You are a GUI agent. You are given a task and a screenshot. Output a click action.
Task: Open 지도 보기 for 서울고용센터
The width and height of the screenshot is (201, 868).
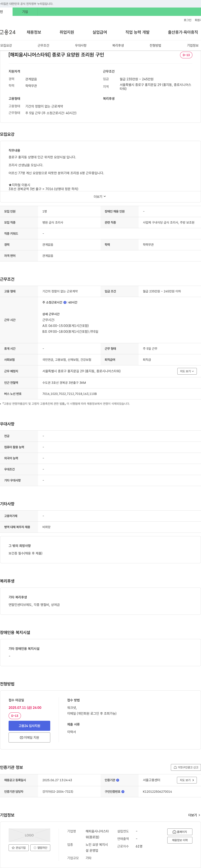[x=187, y=780]
